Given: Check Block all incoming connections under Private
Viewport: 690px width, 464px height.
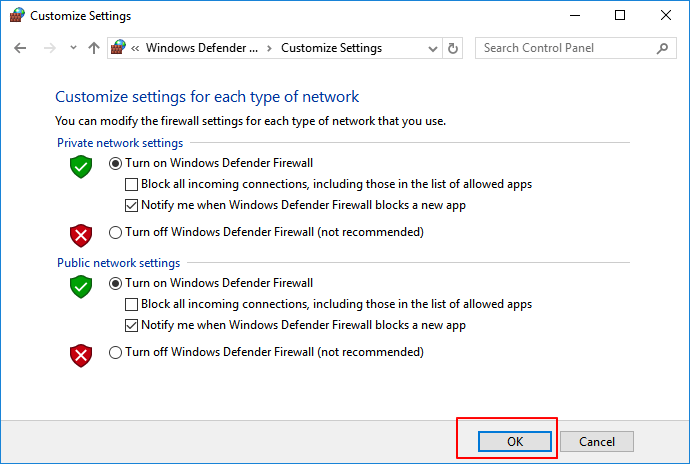Looking at the screenshot, I should pyautogui.click(x=132, y=184).
